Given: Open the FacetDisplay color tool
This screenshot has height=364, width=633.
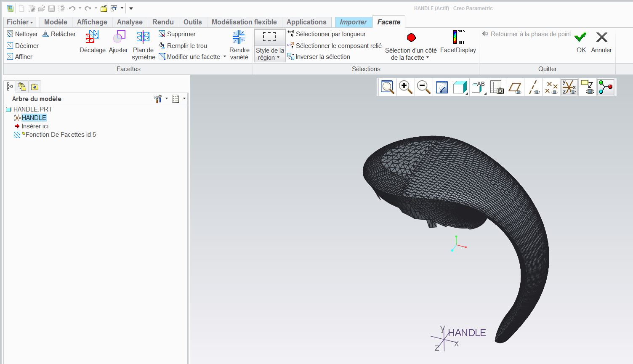Looking at the screenshot, I should tap(458, 38).
